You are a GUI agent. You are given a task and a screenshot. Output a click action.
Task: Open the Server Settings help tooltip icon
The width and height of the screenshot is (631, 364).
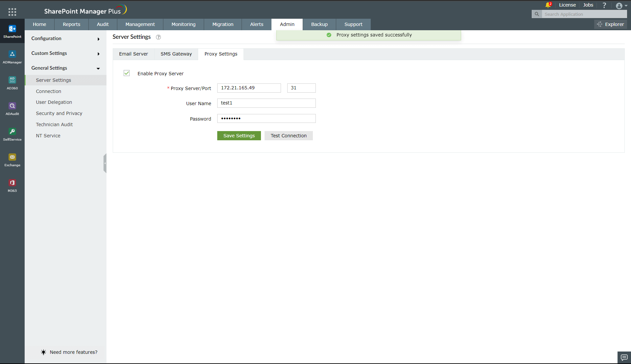(158, 37)
